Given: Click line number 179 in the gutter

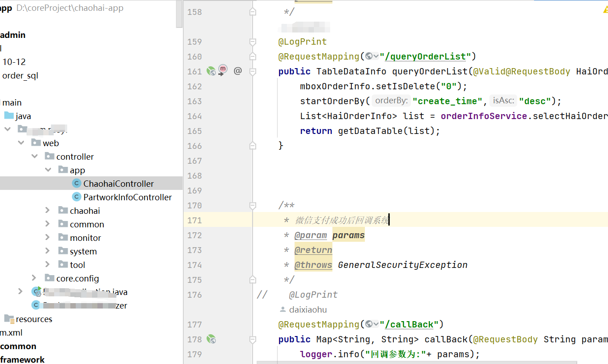Looking at the screenshot, I should click(194, 354).
